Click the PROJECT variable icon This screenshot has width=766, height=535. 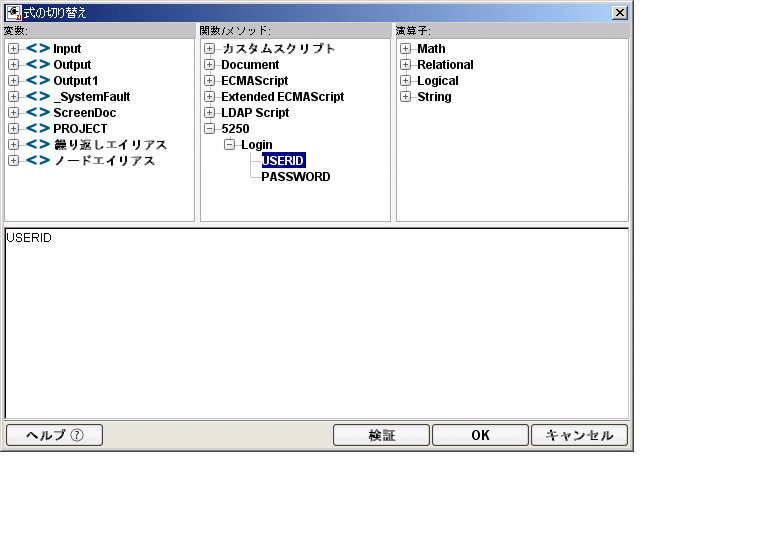pos(38,128)
